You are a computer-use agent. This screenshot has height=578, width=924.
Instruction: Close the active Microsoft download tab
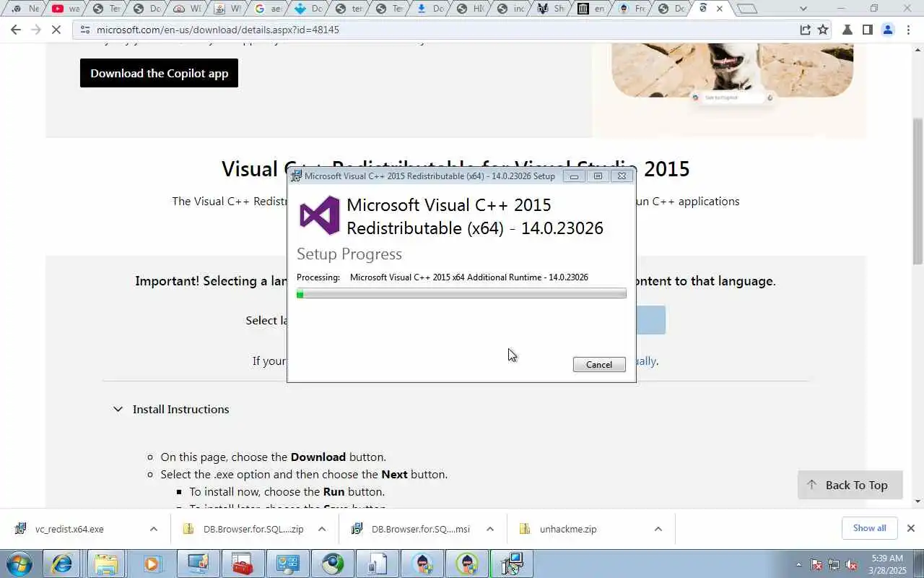[719, 9]
